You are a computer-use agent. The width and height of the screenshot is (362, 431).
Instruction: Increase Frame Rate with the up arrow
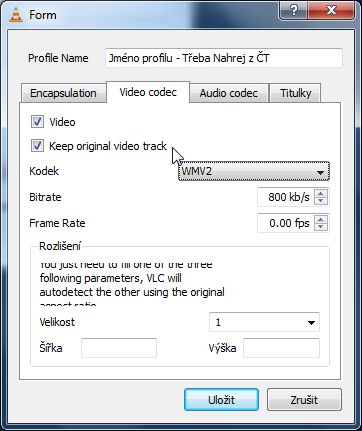[321, 219]
